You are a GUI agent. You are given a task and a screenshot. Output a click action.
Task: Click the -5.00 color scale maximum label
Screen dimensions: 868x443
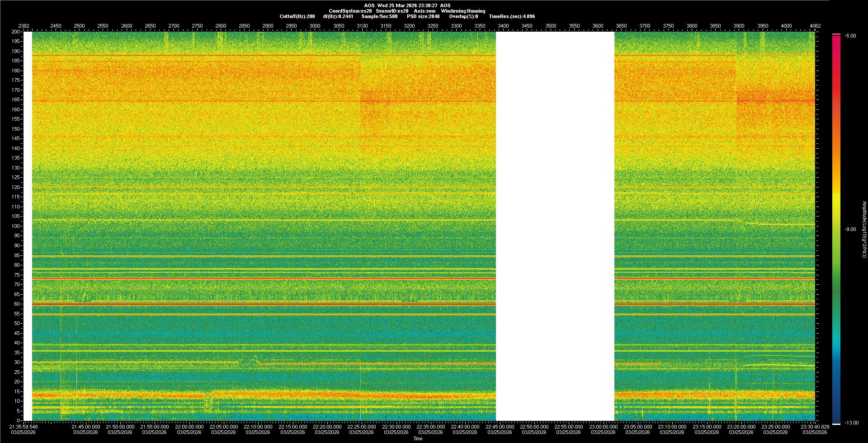coord(850,36)
